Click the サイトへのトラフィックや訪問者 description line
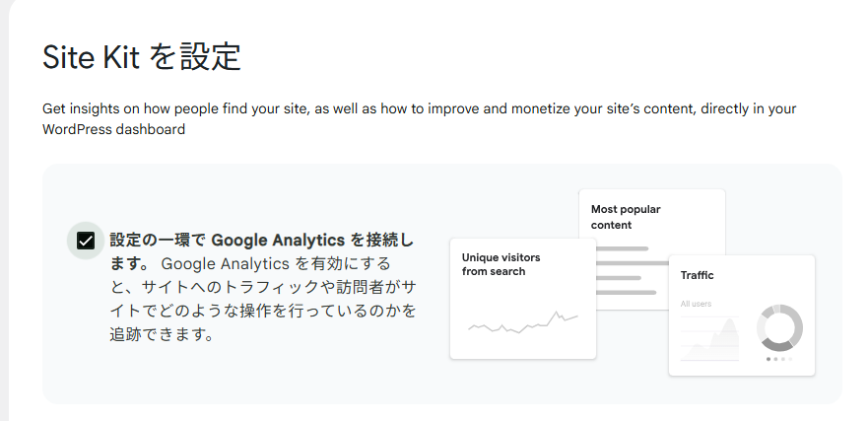 pos(263,287)
